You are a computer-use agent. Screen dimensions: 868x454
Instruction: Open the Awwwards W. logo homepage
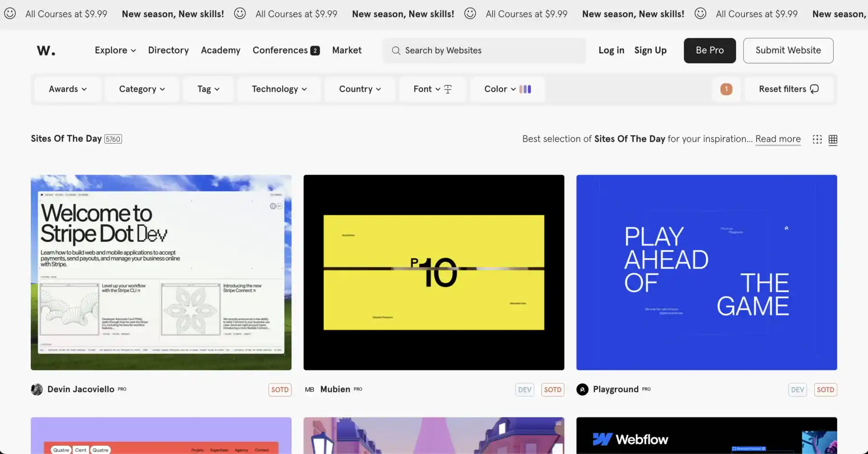(46, 51)
